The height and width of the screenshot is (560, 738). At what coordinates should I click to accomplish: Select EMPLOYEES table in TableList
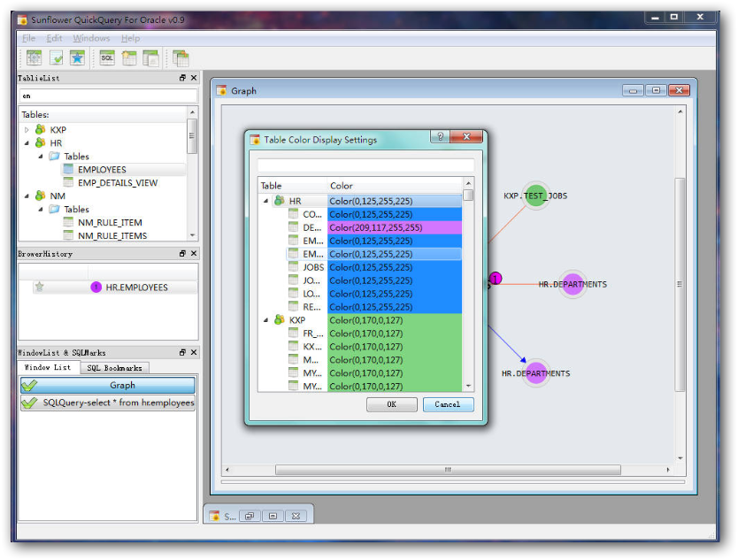coord(102,169)
